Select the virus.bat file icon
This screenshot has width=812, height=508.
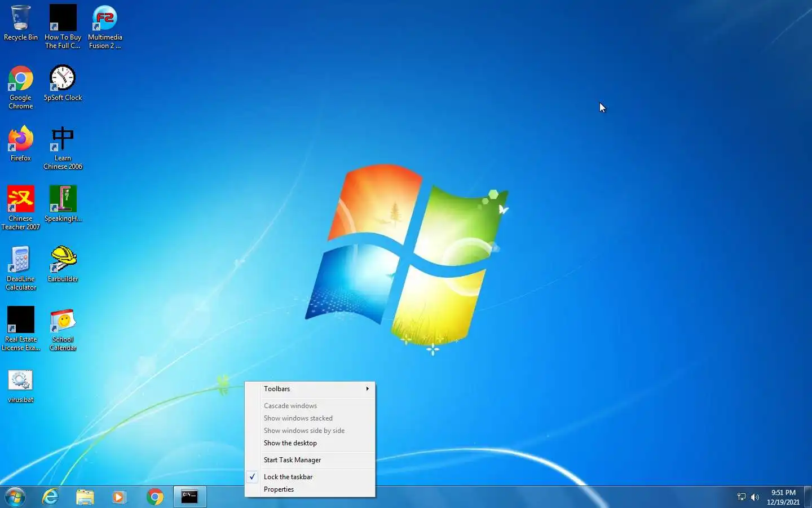tap(21, 386)
